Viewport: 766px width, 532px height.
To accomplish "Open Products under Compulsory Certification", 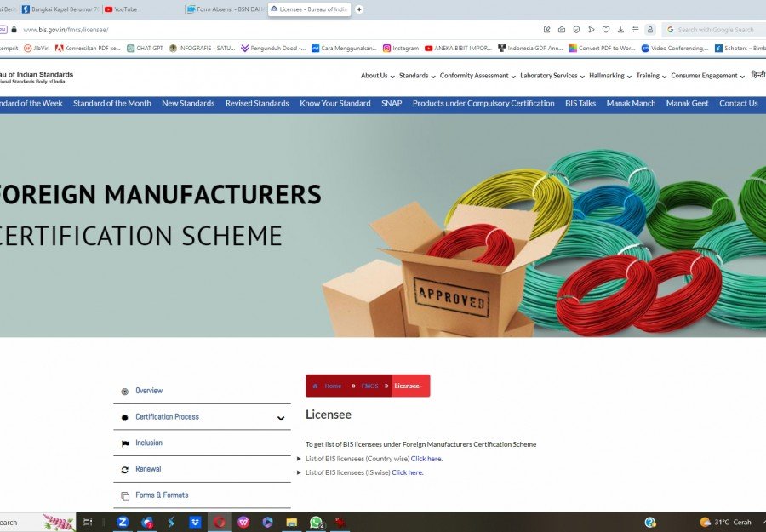I will [x=483, y=104].
